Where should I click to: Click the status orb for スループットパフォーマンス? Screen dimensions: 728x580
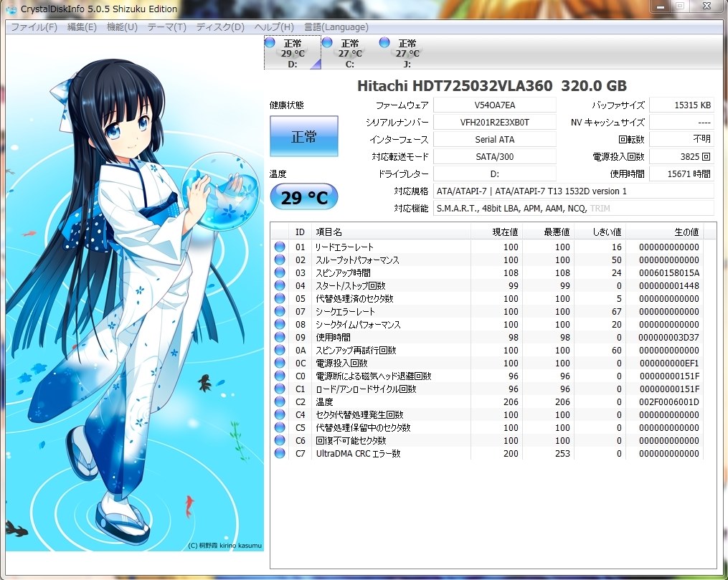tap(280, 260)
